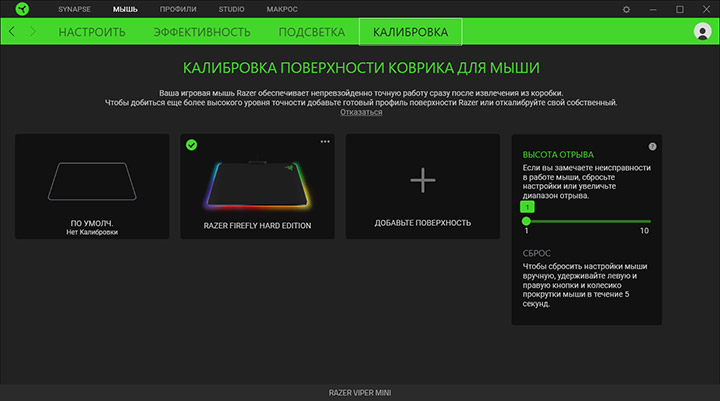Maximize the Synapse window
Image resolution: width=720 pixels, height=401 pixels.
click(x=680, y=9)
